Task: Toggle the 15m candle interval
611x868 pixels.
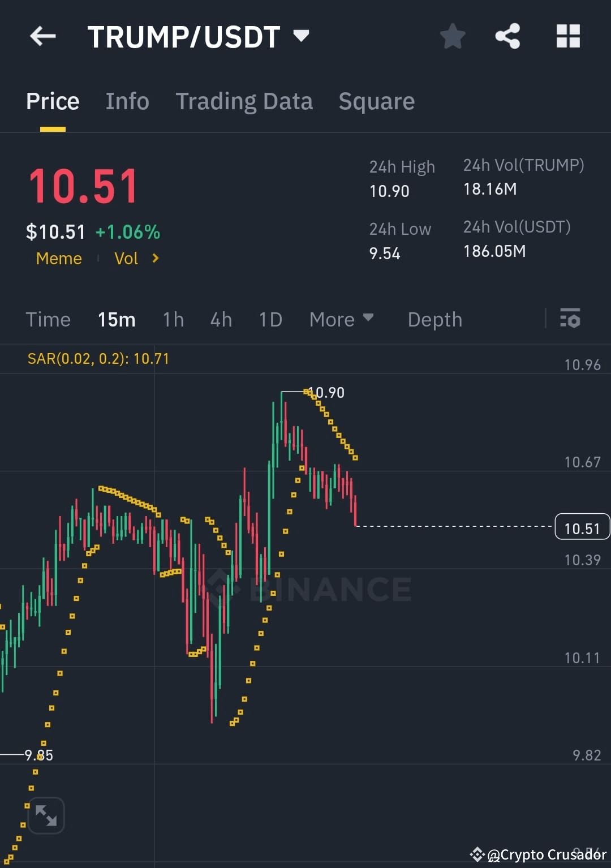Action: [117, 319]
